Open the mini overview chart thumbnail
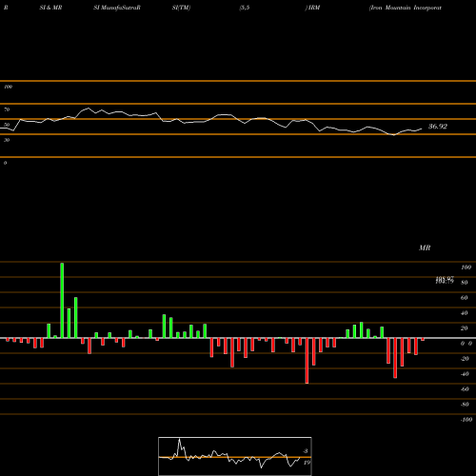This screenshot has height=476, width=476. click(235, 456)
